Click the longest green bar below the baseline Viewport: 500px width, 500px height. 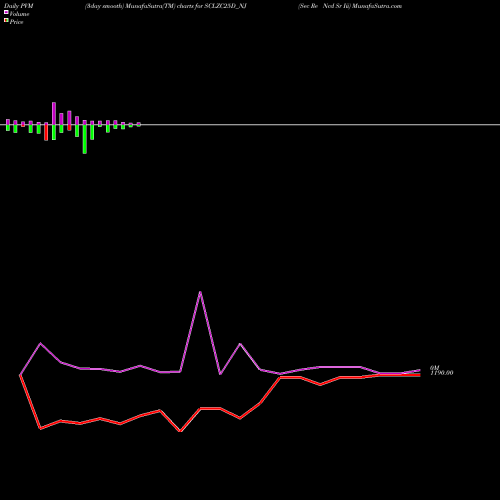tap(85, 139)
